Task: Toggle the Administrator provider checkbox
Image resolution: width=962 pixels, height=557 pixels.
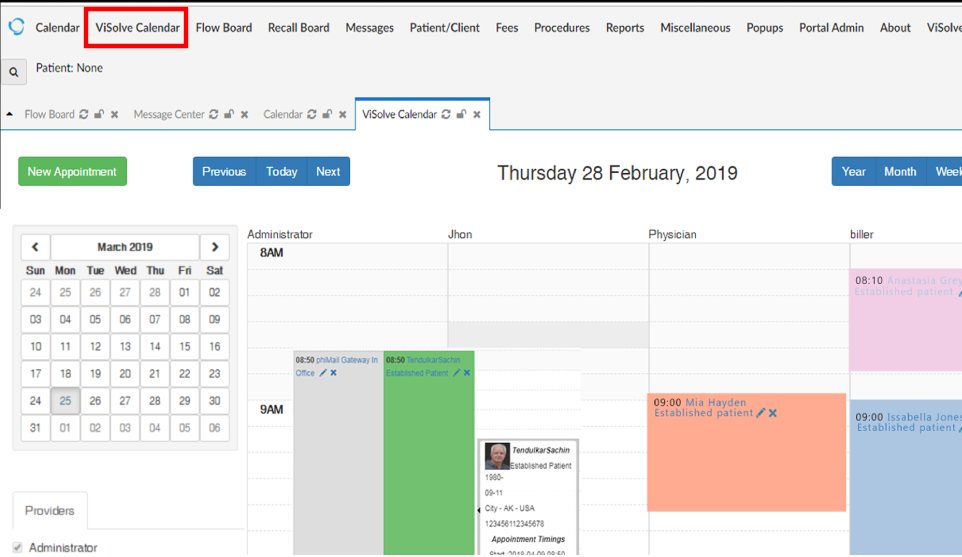Action: 18,548
